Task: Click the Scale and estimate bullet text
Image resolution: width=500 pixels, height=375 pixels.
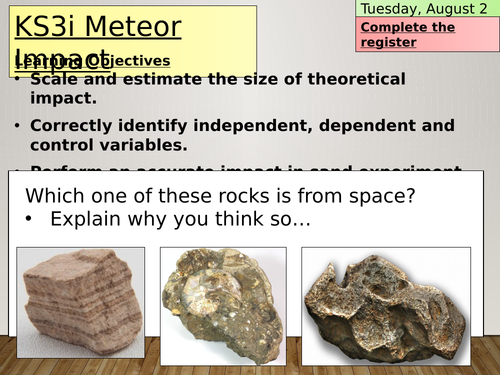Action: click(x=218, y=88)
